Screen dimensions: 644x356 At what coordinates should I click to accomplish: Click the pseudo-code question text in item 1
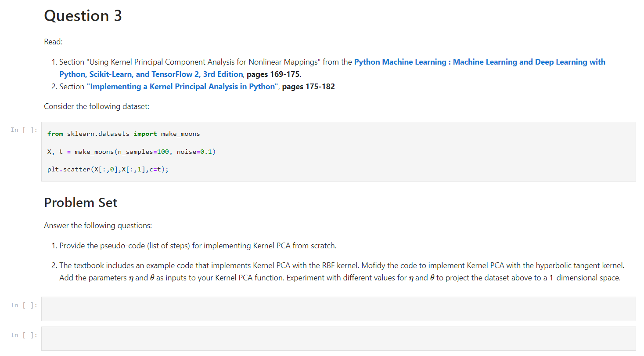click(x=198, y=245)
